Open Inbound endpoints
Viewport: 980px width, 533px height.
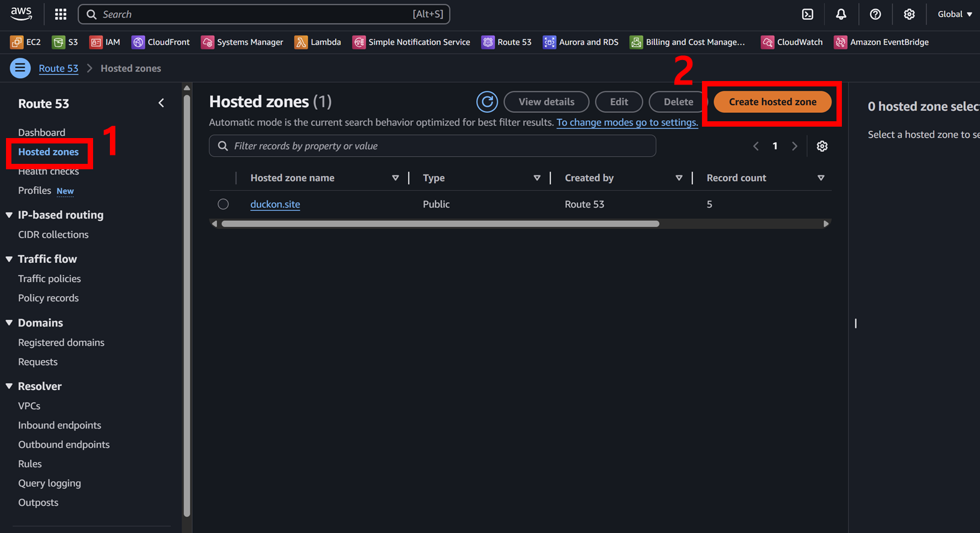tap(59, 426)
